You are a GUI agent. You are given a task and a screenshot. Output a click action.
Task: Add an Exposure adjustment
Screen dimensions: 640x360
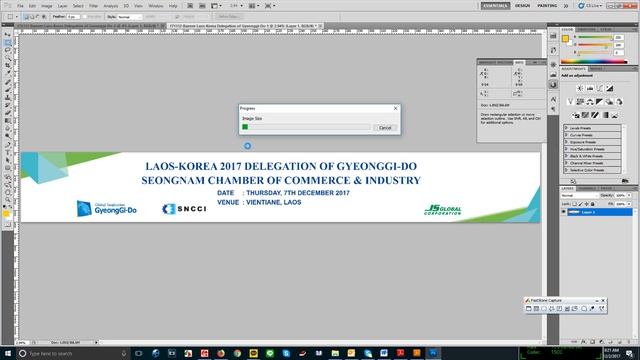pos(610,88)
